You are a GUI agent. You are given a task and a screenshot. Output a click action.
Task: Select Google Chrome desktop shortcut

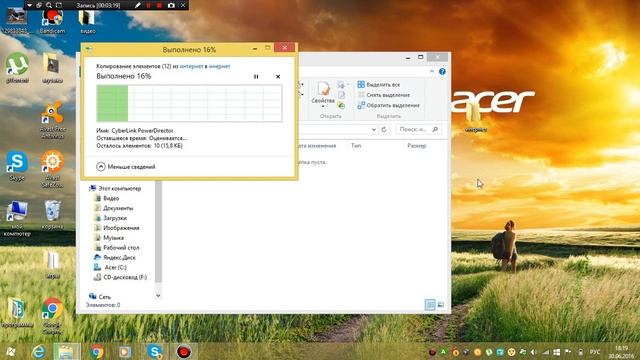pyautogui.click(x=52, y=316)
